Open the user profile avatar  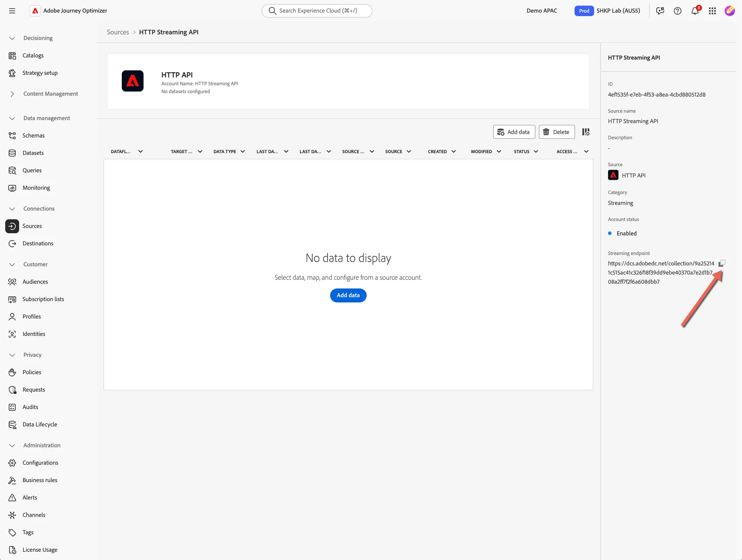click(730, 11)
